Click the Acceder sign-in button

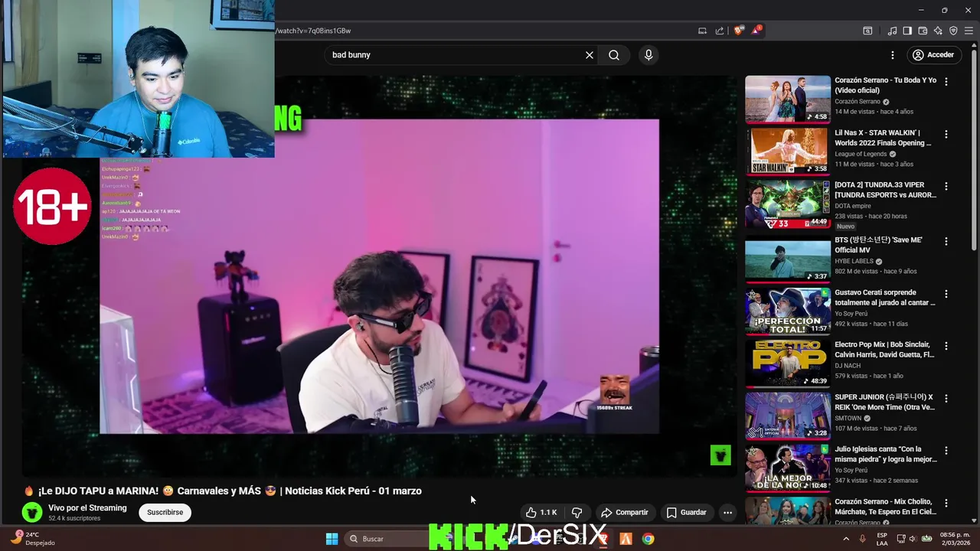click(933, 55)
